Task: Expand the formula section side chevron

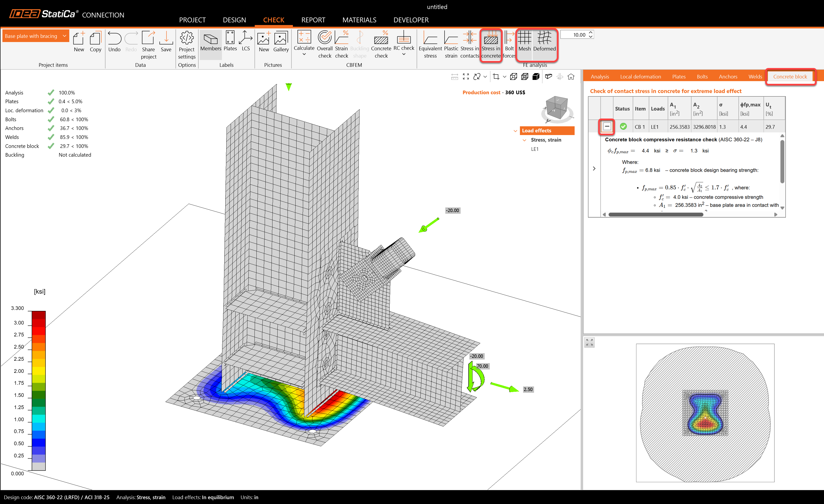Action: point(594,169)
